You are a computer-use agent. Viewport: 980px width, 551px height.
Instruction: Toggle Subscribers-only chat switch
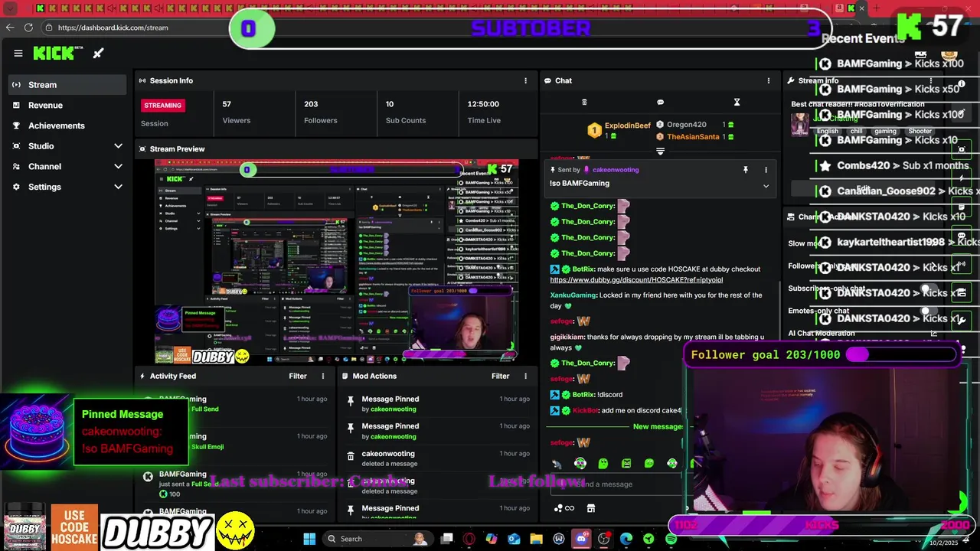click(x=930, y=289)
